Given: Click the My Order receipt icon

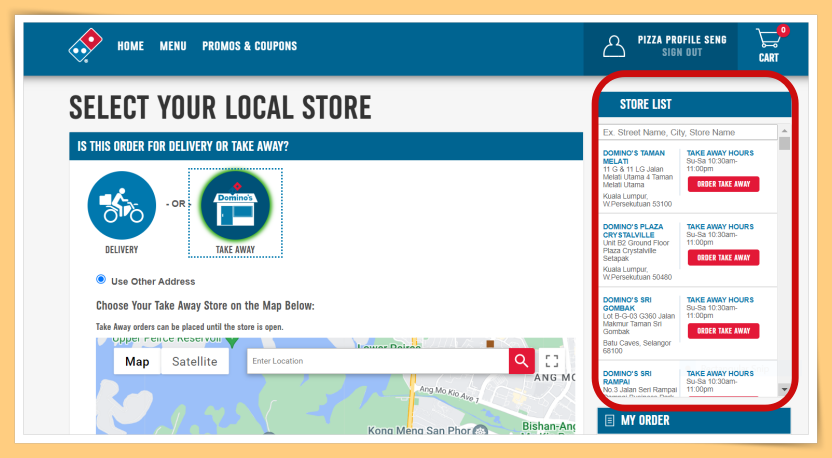Looking at the screenshot, I should pos(609,421).
